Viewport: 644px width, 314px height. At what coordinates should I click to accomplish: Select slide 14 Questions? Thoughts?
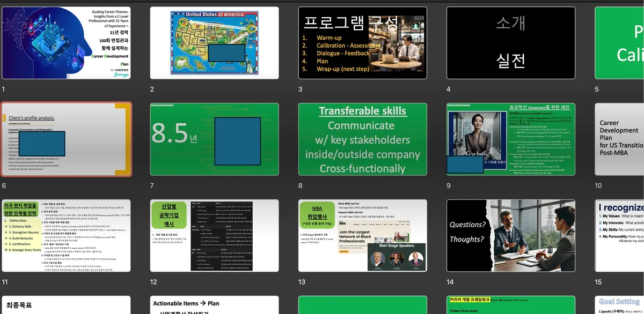click(511, 236)
